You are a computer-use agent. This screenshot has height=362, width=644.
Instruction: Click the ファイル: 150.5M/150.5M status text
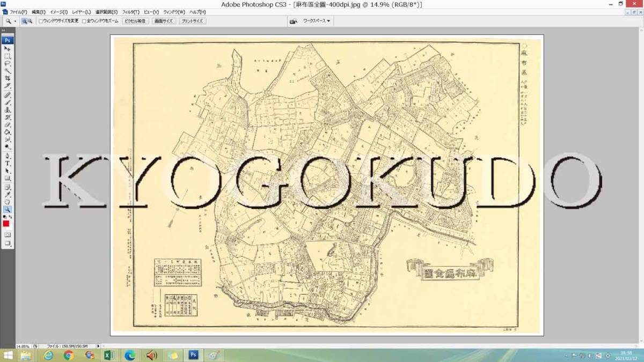[67, 346]
